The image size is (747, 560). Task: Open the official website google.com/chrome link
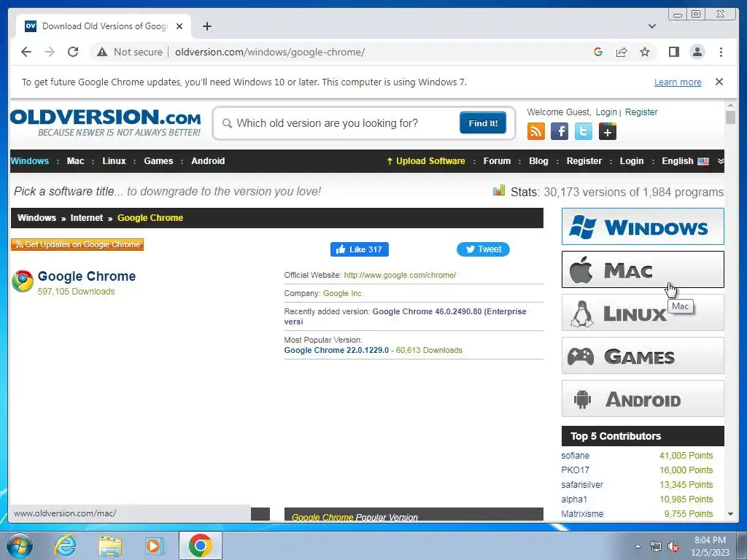(400, 275)
